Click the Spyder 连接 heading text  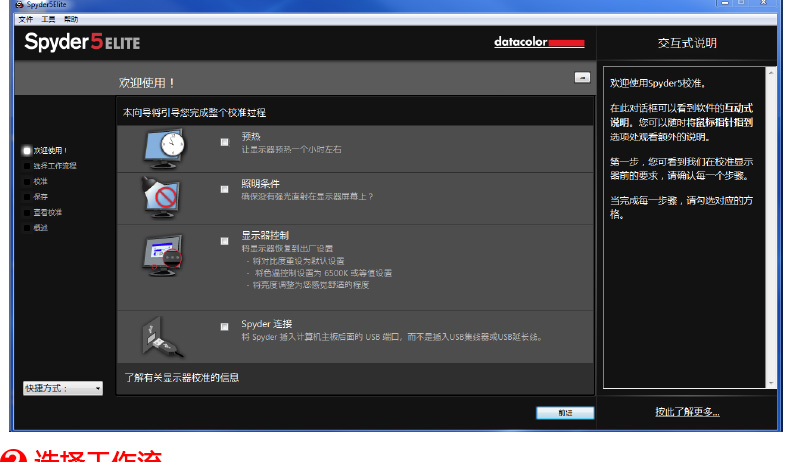click(x=267, y=324)
